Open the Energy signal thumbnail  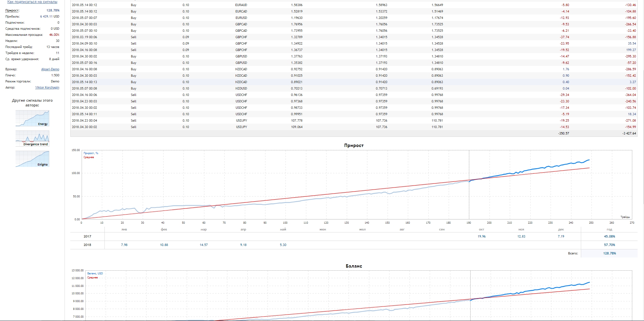(32, 118)
